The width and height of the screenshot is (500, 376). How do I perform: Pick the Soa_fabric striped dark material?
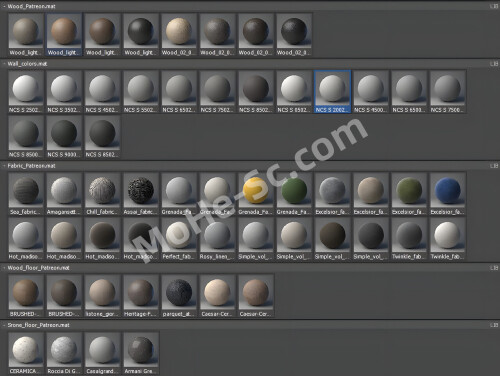(26, 194)
